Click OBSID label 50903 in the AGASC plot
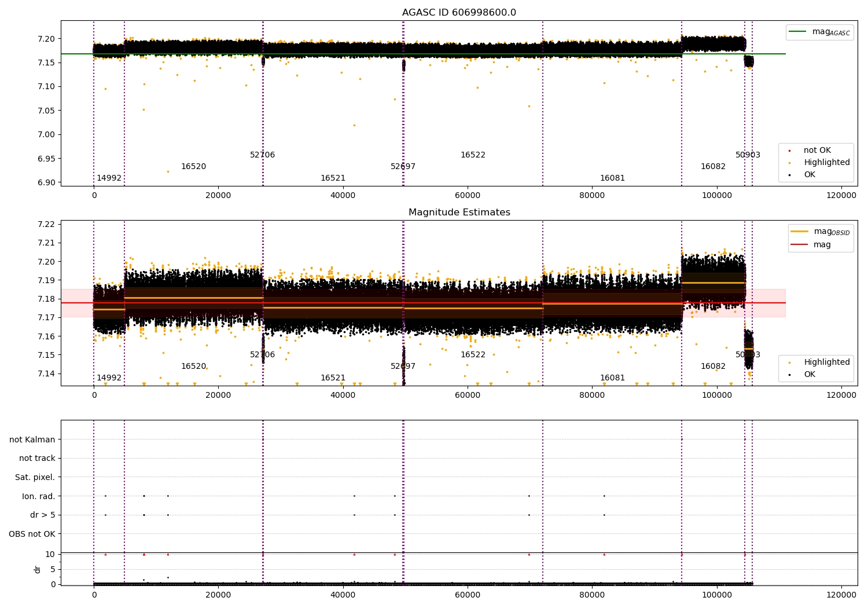Screen dimensions: 868x608 point(748,155)
